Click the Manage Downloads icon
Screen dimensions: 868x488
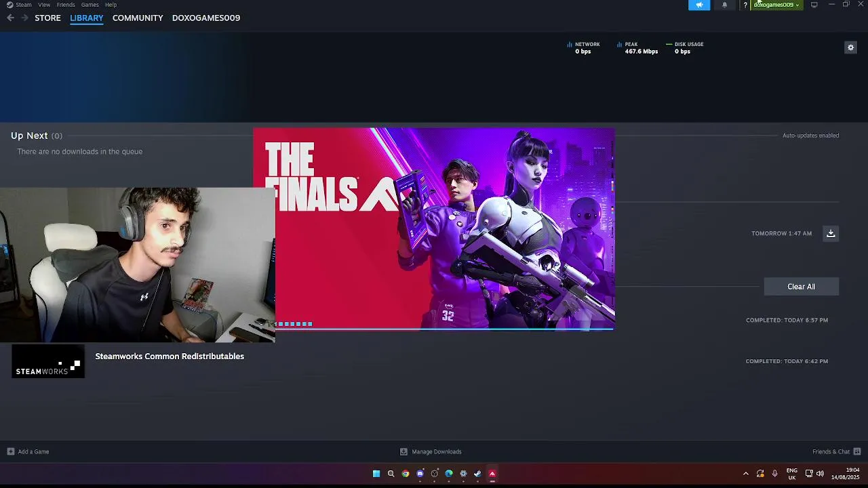point(403,451)
